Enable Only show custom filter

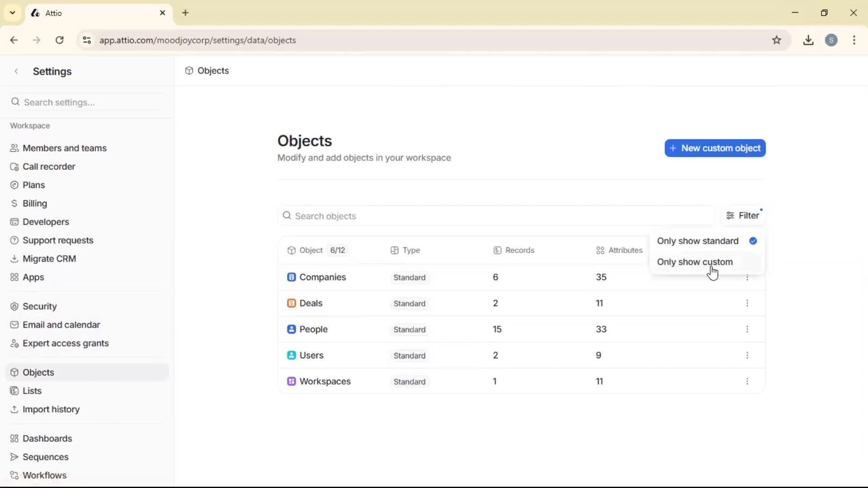[695, 262]
